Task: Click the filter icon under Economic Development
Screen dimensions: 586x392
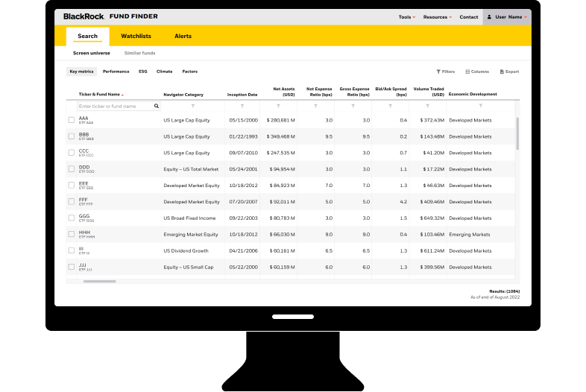Action: pyautogui.click(x=480, y=107)
